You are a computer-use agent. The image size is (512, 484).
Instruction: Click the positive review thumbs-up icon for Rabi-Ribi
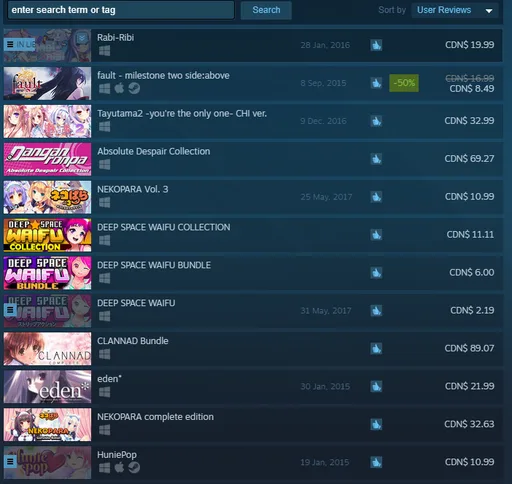[376, 45]
